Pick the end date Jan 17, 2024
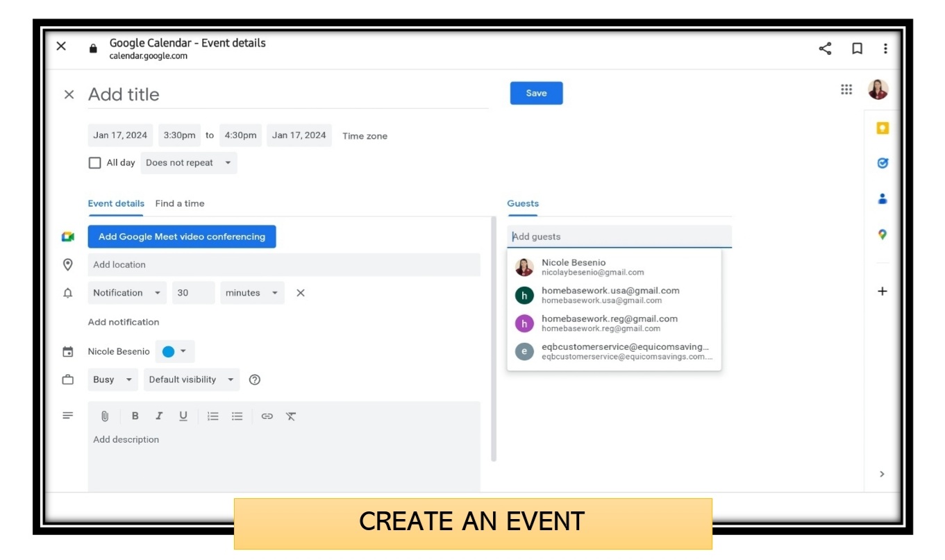945x560 pixels. click(x=299, y=135)
